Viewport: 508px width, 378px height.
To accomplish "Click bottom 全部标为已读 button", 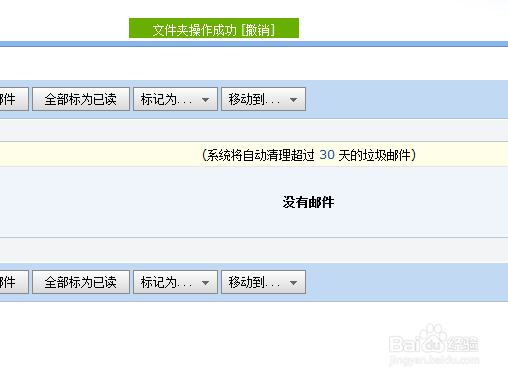I will point(81,282).
